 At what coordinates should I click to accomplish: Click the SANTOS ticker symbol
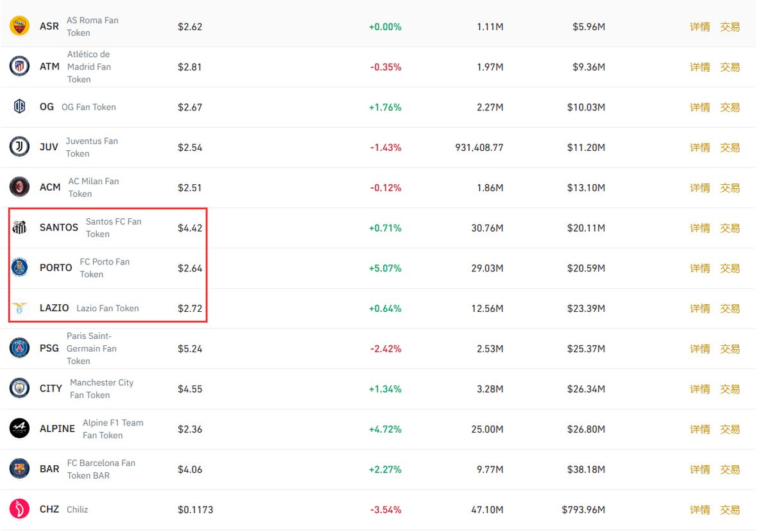(59, 228)
